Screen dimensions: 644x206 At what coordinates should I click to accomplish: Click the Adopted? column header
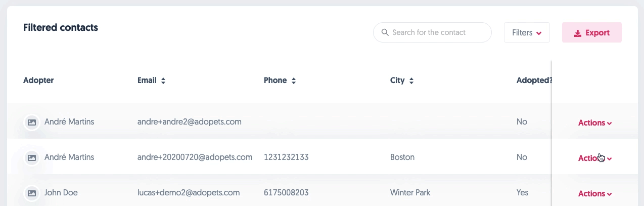click(534, 80)
